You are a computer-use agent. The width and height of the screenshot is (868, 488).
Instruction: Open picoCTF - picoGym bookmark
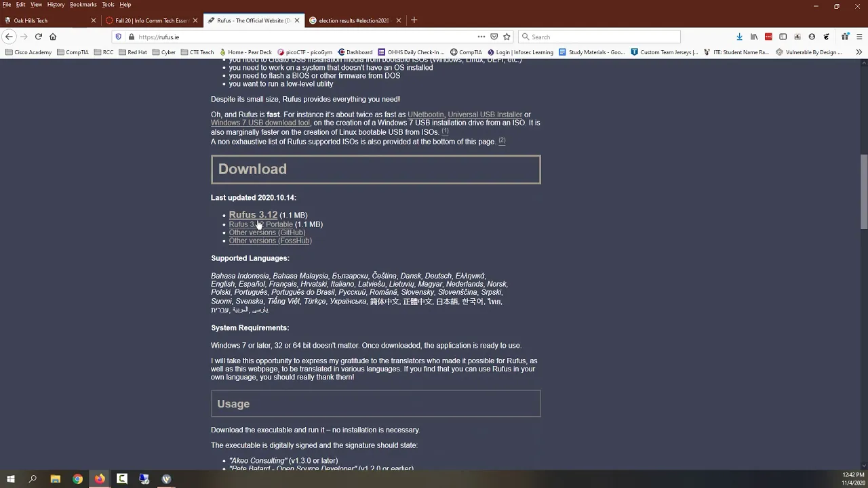pos(304,52)
